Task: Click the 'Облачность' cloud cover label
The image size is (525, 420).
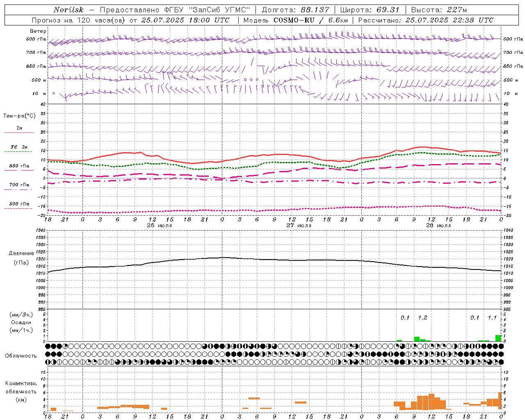Action: click(x=21, y=356)
